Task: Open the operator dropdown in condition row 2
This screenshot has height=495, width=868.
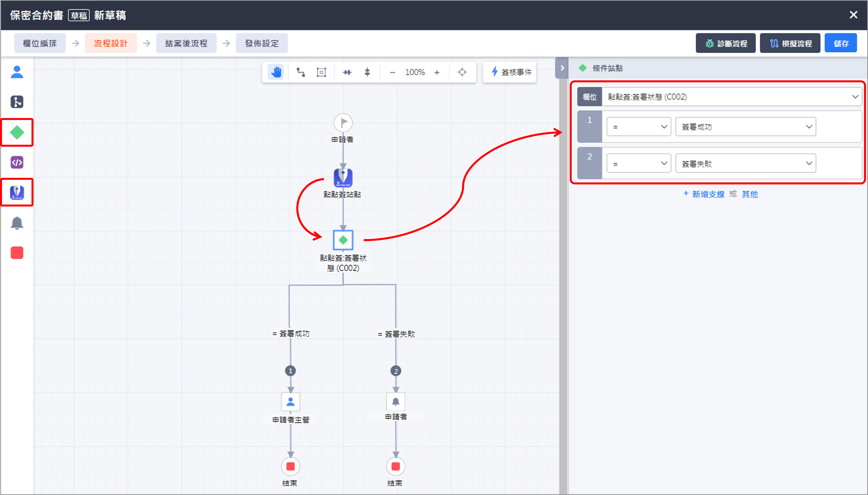Action: pos(639,163)
